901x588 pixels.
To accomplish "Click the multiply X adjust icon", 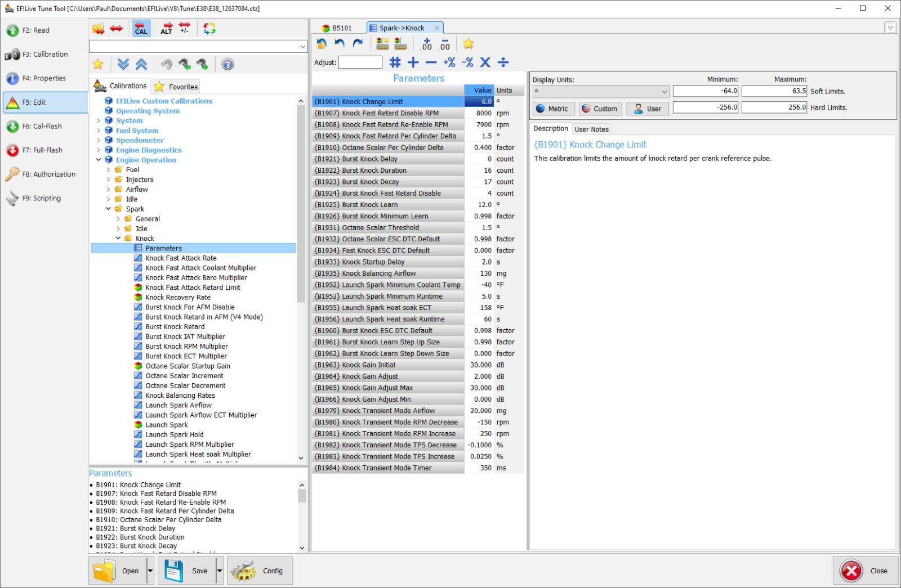I will 485,62.
